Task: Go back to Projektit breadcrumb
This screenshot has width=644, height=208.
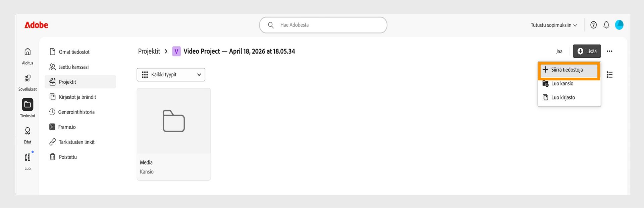Action: (x=149, y=51)
